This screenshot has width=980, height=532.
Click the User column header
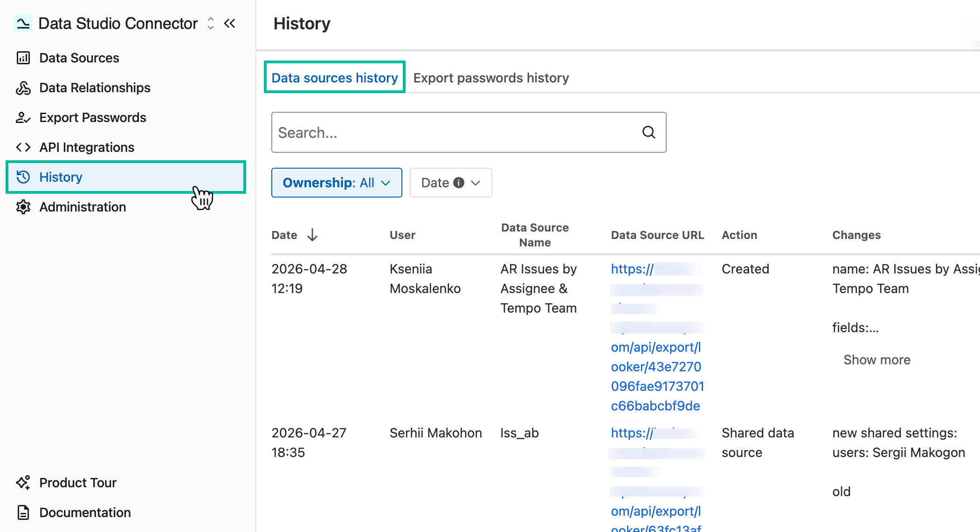pos(402,235)
